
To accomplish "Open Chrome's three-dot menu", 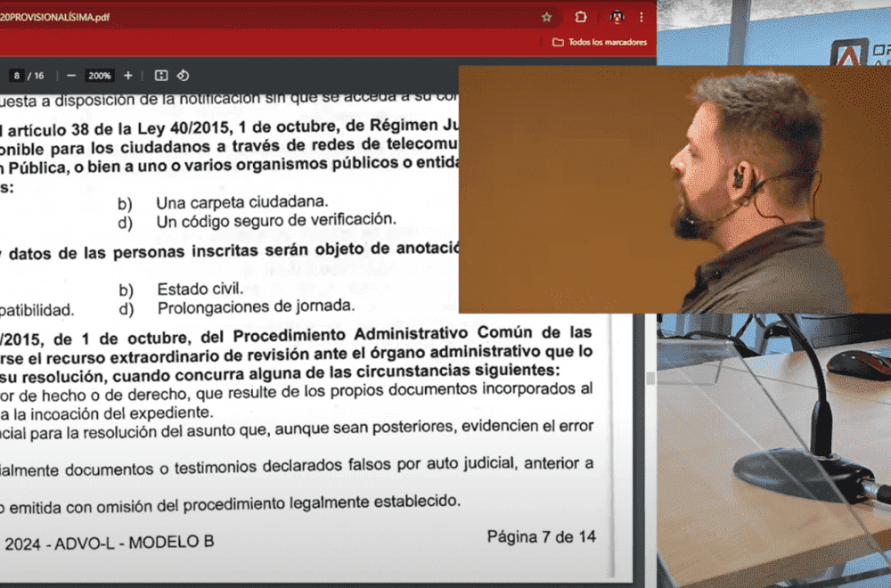I will coord(641,17).
